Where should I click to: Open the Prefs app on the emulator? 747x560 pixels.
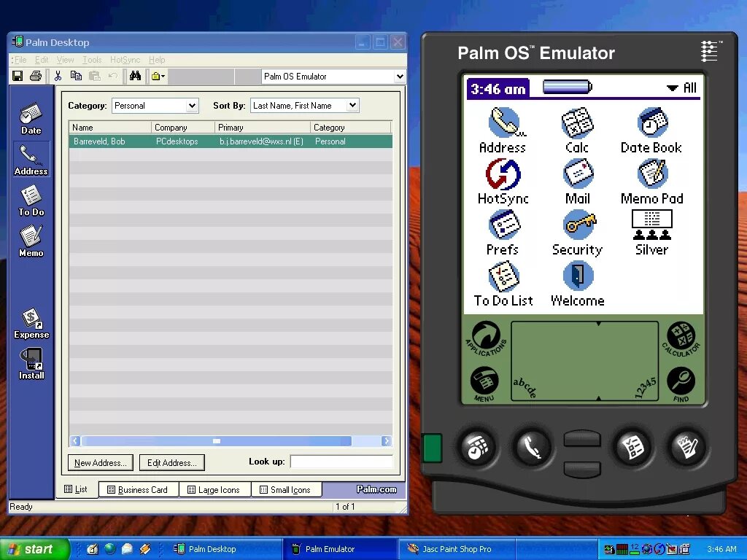click(503, 233)
